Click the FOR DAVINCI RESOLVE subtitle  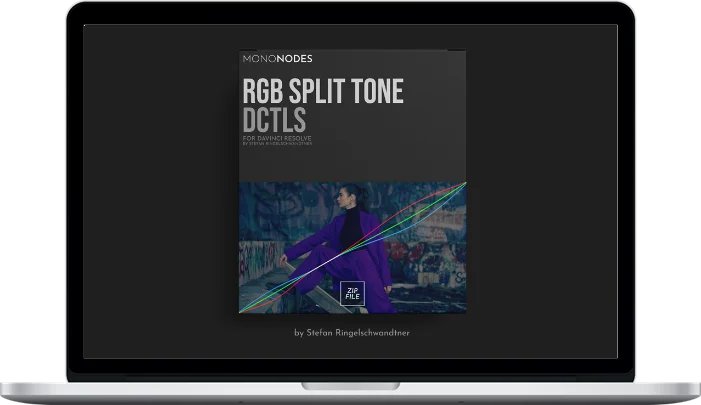(x=276, y=139)
